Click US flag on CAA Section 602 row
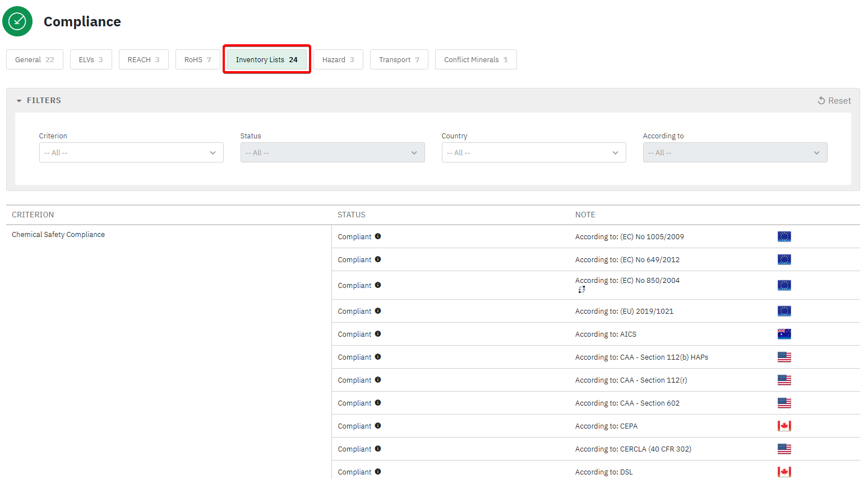The height and width of the screenshot is (479, 868). pyautogui.click(x=784, y=403)
